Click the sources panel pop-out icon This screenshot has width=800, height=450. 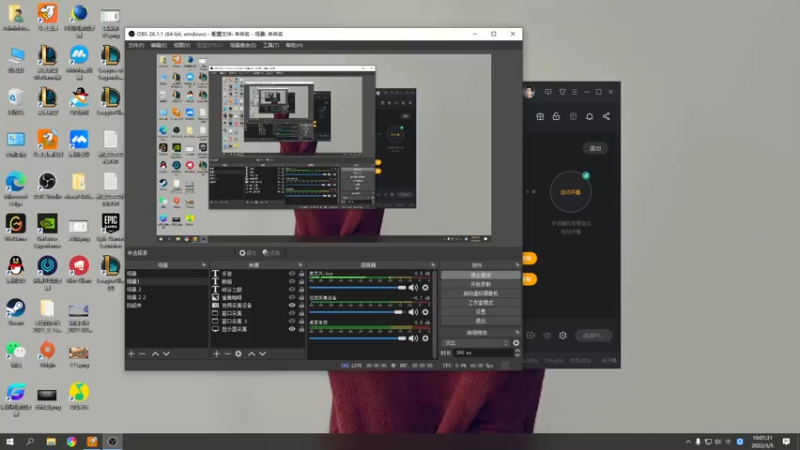300,265
